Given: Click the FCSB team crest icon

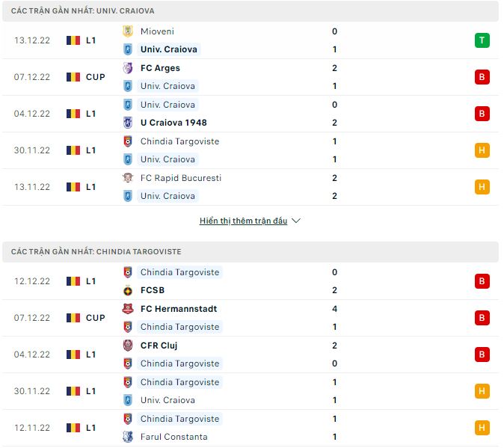Looking at the screenshot, I should [x=128, y=290].
